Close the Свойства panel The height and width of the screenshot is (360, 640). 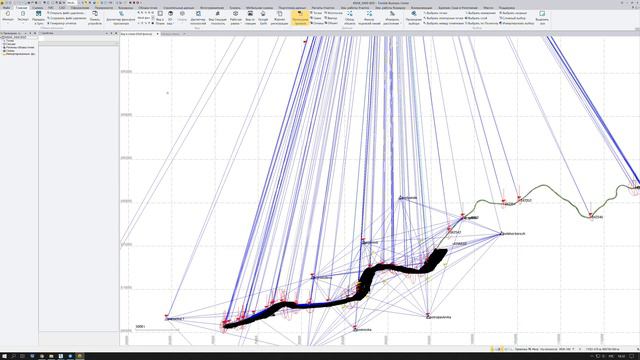(116, 33)
